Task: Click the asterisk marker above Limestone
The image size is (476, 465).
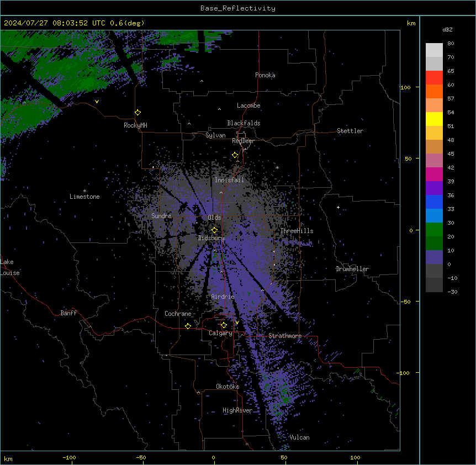Action: pos(84,191)
